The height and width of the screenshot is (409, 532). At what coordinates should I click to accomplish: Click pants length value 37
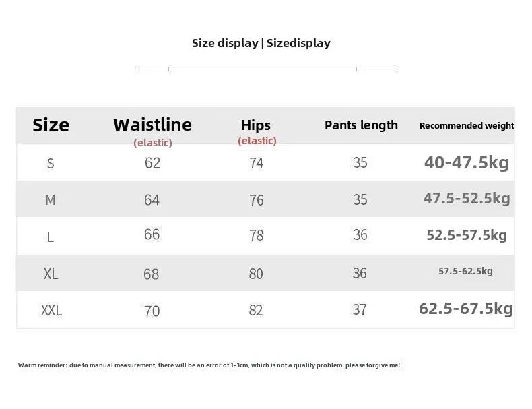pyautogui.click(x=360, y=309)
